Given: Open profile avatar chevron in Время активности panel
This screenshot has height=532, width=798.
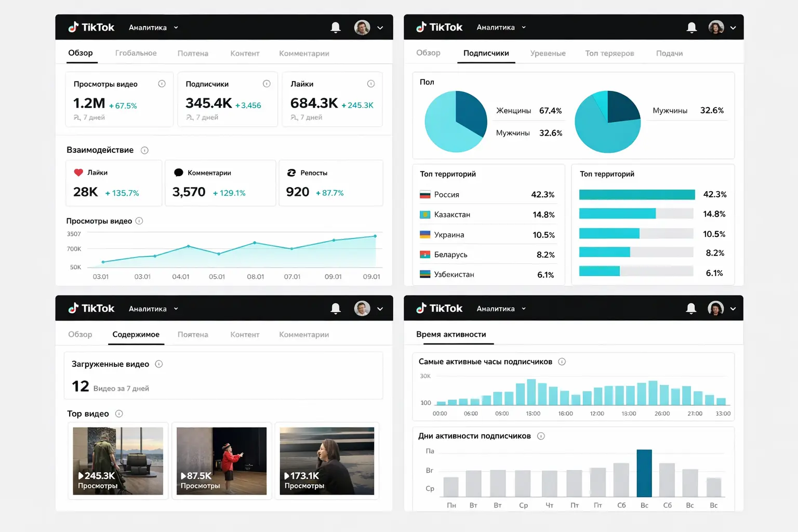Looking at the screenshot, I should (x=733, y=309).
